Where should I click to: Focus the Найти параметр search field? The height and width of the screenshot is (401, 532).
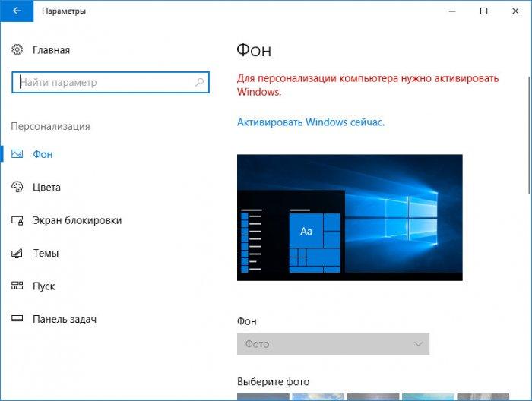click(111, 82)
